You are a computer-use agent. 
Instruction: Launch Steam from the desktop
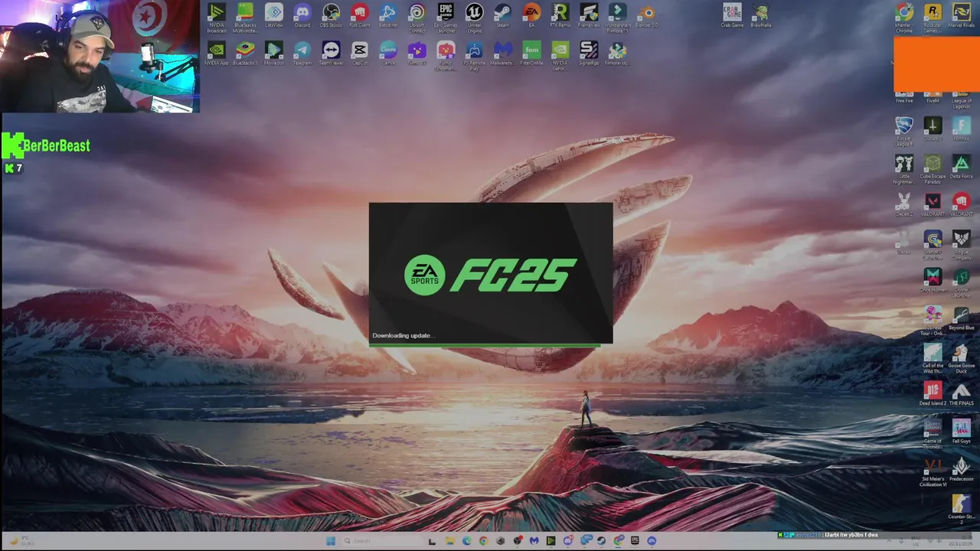[x=502, y=16]
